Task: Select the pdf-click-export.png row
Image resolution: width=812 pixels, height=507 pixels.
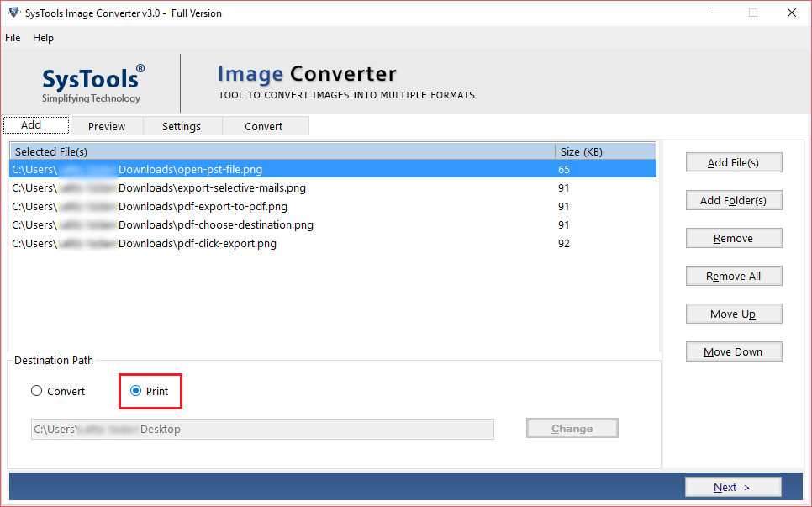Action: [333, 243]
